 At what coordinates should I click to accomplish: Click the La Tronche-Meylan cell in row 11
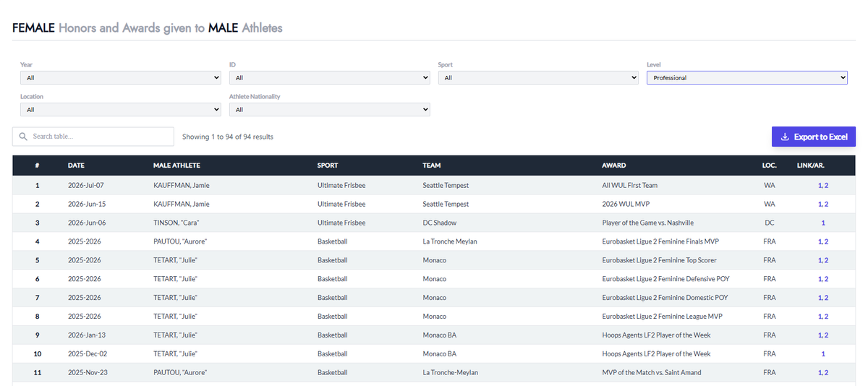click(x=451, y=373)
